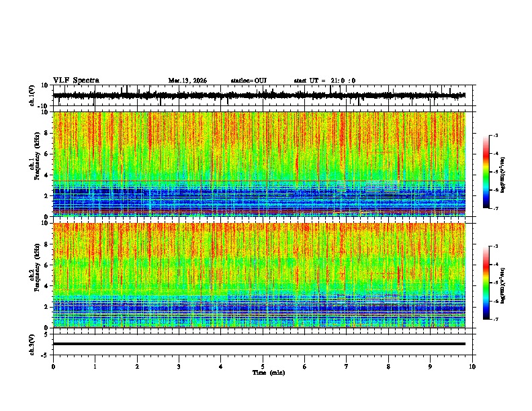This screenshot has height=411, width=532.
Task: Click inside the ch.2 frequency spectrogram
Action: click(259, 275)
